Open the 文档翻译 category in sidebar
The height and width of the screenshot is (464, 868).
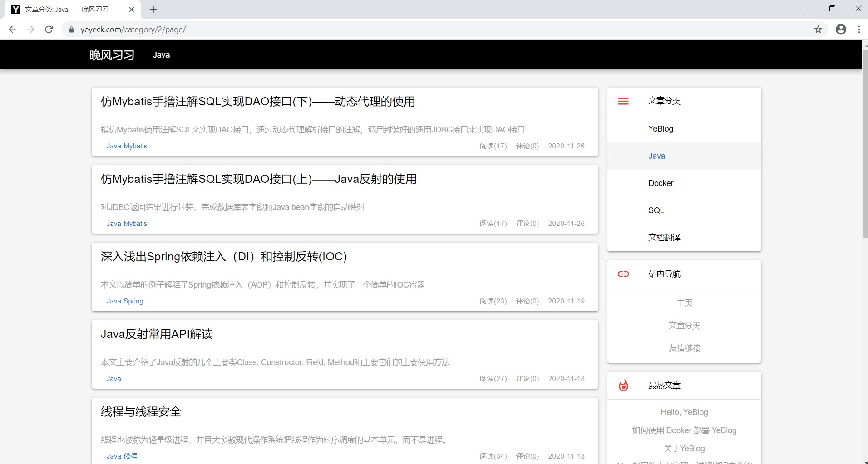(684, 238)
